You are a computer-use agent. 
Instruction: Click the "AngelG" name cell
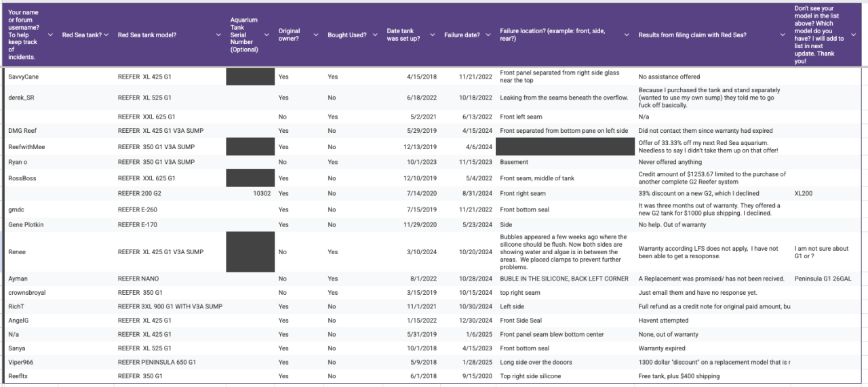[31, 320]
